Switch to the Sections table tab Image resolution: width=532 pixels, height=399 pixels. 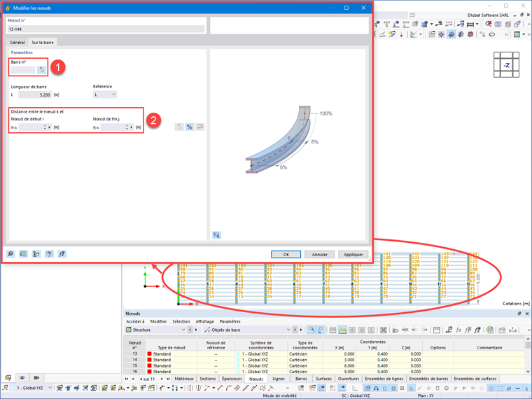click(208, 379)
